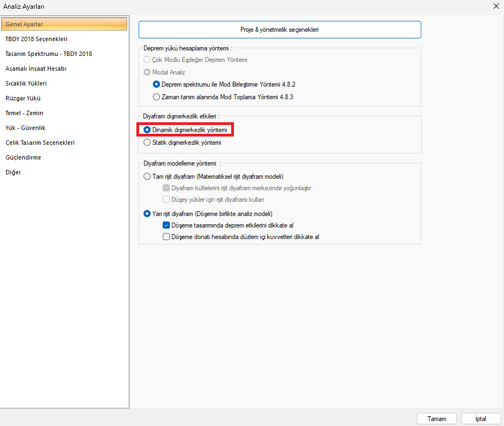Select Deprem spektrumu ile Mod Birleştirme Yöntemi
Screen dimensions: 504x426
click(x=157, y=84)
